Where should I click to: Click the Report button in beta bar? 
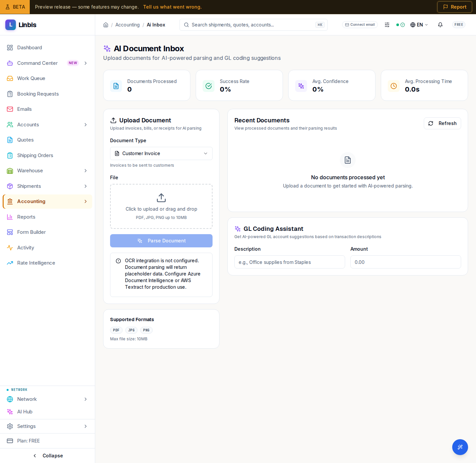tap(455, 7)
